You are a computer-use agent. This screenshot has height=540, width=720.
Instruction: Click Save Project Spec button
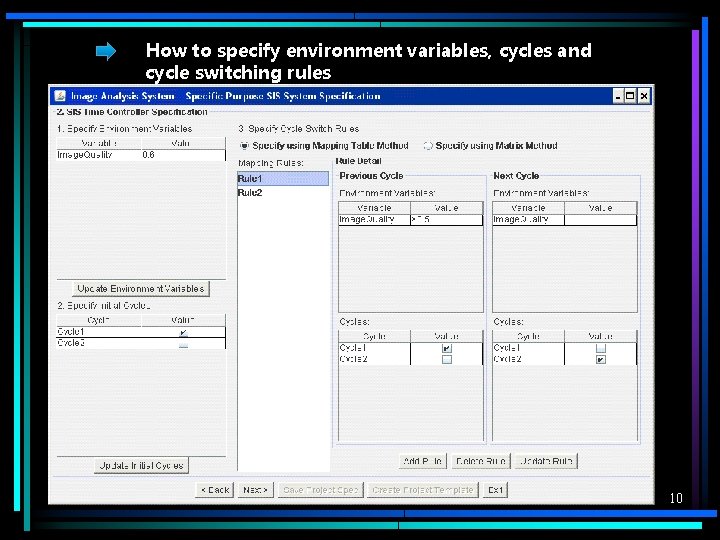(321, 490)
